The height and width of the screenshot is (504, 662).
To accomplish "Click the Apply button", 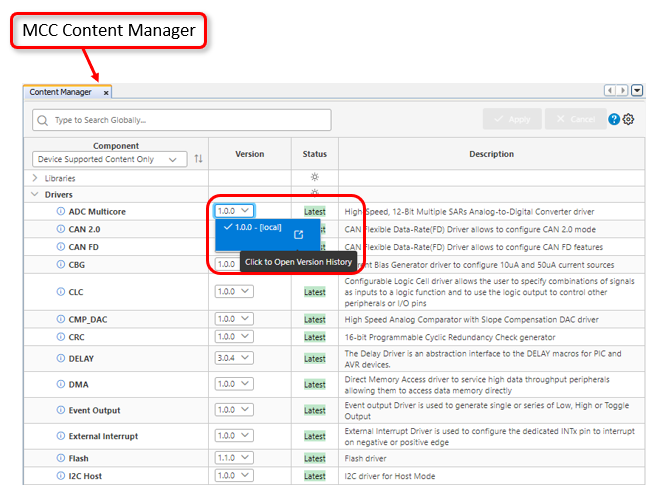I will click(511, 119).
